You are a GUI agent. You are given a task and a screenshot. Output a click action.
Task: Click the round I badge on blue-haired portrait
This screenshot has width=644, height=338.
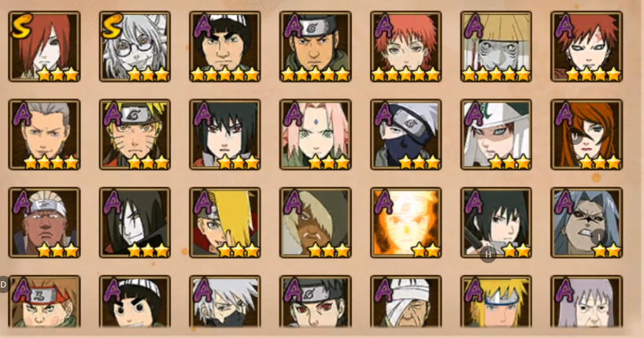point(598,237)
